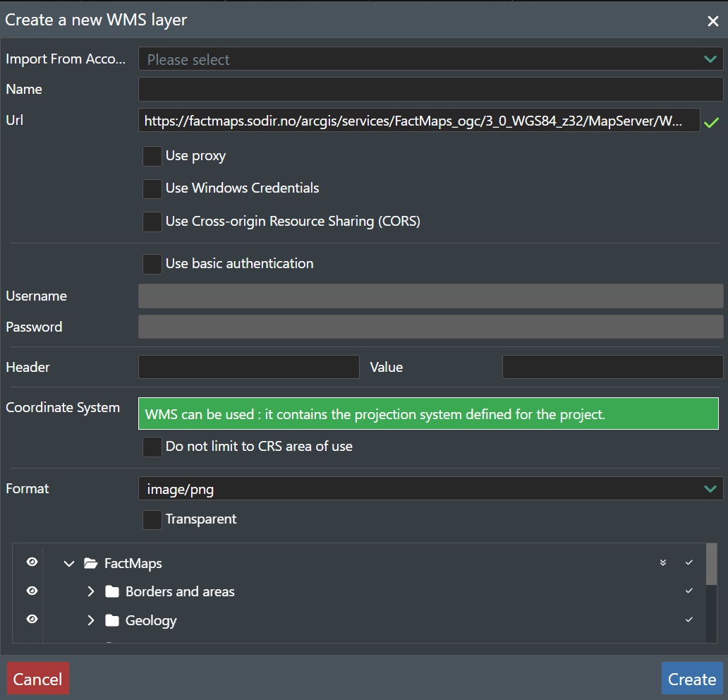Toggle visibility eye for Borders and areas
Image resolution: width=728 pixels, height=700 pixels.
point(32,591)
